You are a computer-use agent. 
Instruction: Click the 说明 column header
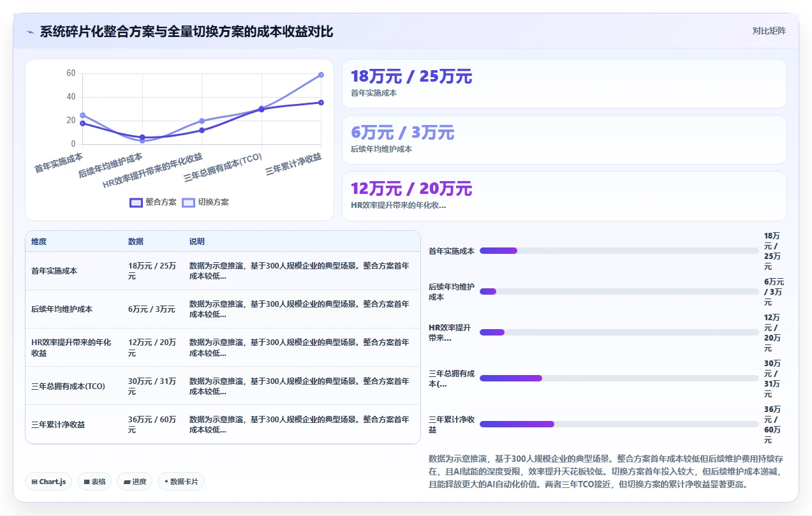coord(197,242)
